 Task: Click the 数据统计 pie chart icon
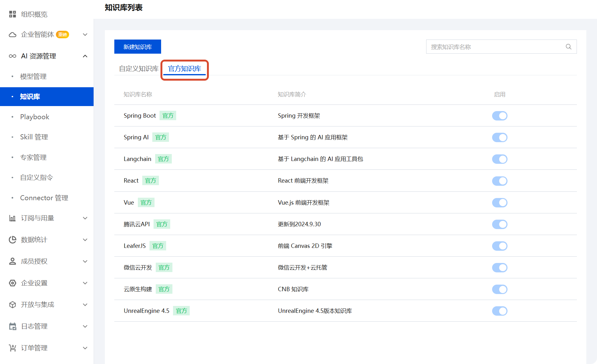pyautogui.click(x=13, y=240)
